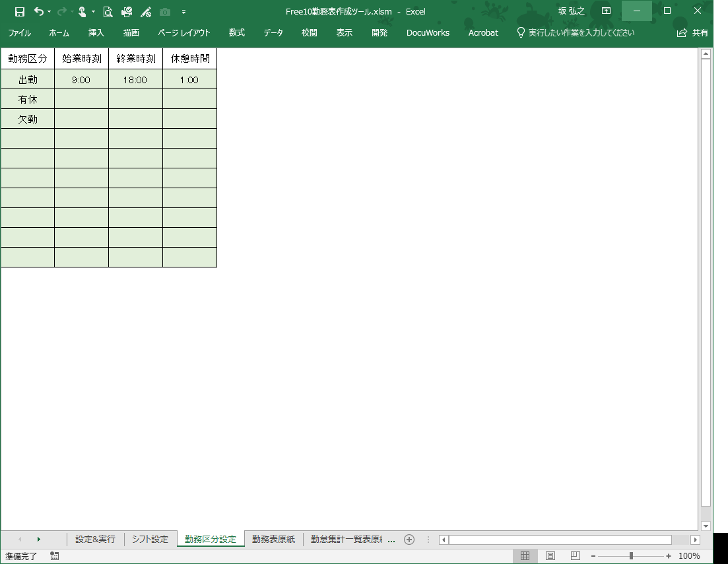Screen dimensions: 728x564
Task: Click the zoom out minus button
Action: [x=593, y=556]
